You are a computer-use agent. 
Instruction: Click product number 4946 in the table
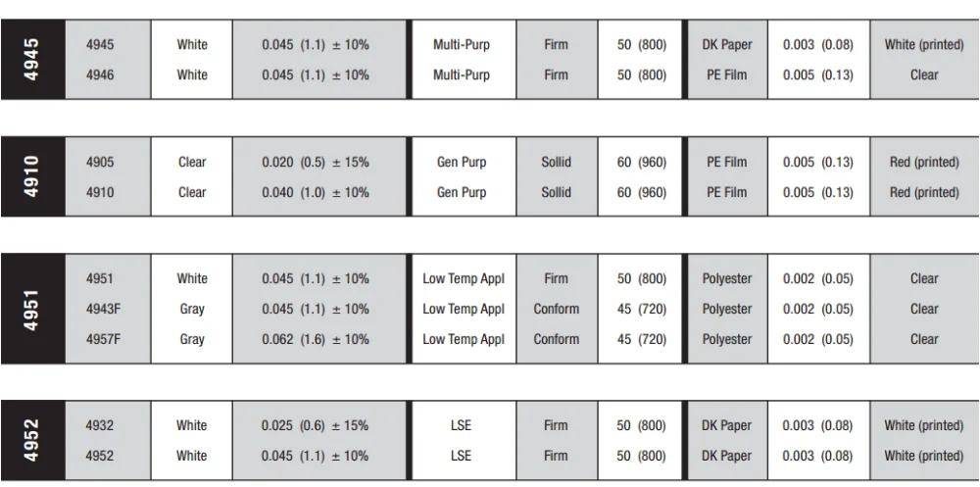(100, 74)
